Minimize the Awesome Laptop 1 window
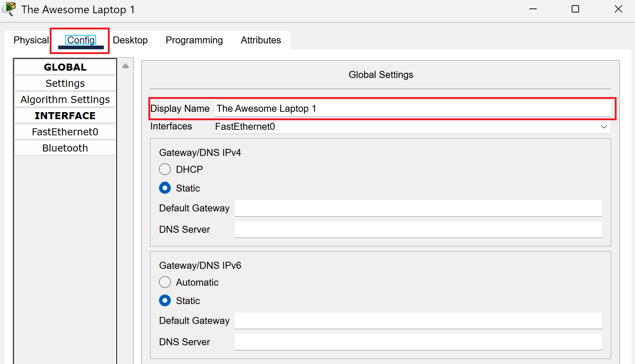The image size is (635, 364). [x=533, y=9]
